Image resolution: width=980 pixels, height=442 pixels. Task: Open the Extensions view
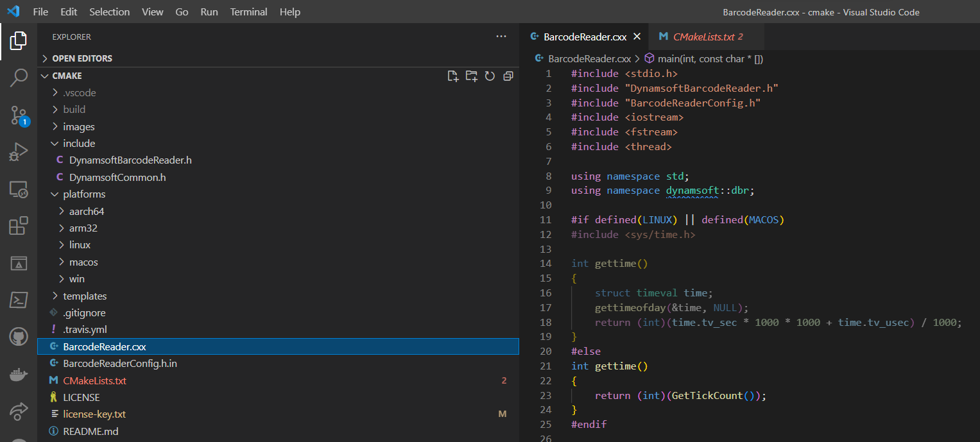pyautogui.click(x=19, y=226)
